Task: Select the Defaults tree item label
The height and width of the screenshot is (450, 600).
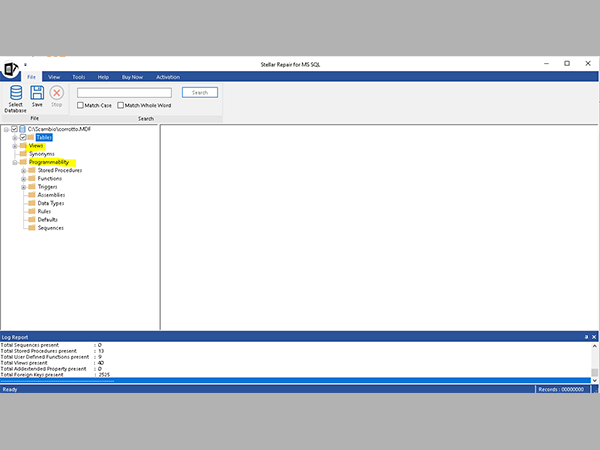Action: tap(48, 220)
